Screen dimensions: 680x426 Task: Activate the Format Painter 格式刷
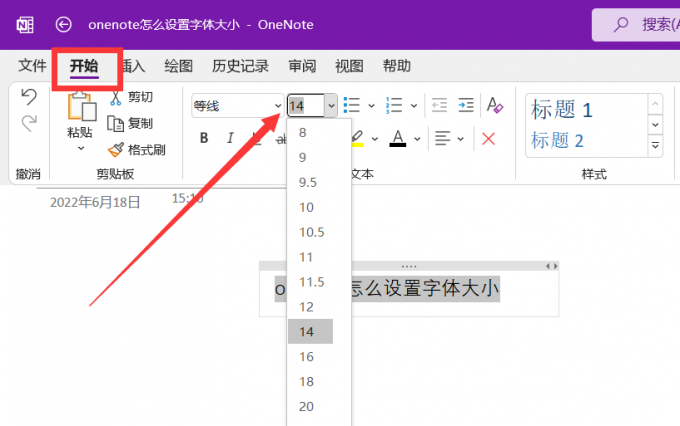click(115, 150)
